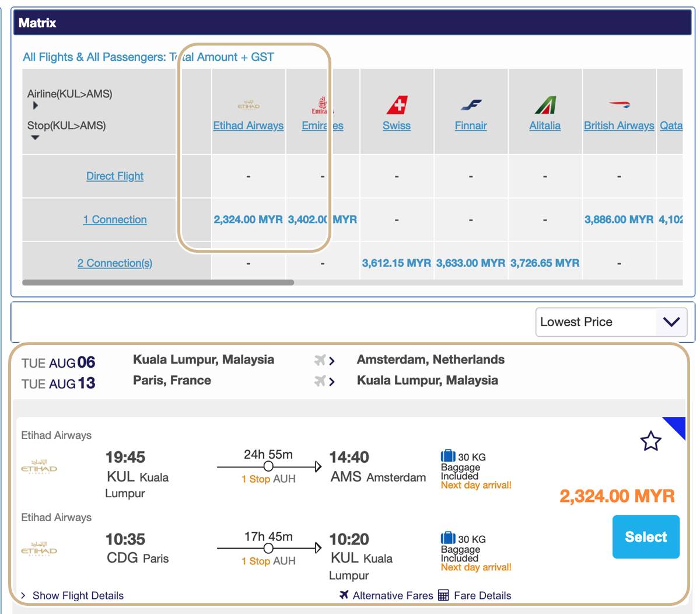Click the 3,726.65 MYR Alitalia fare

click(x=545, y=263)
